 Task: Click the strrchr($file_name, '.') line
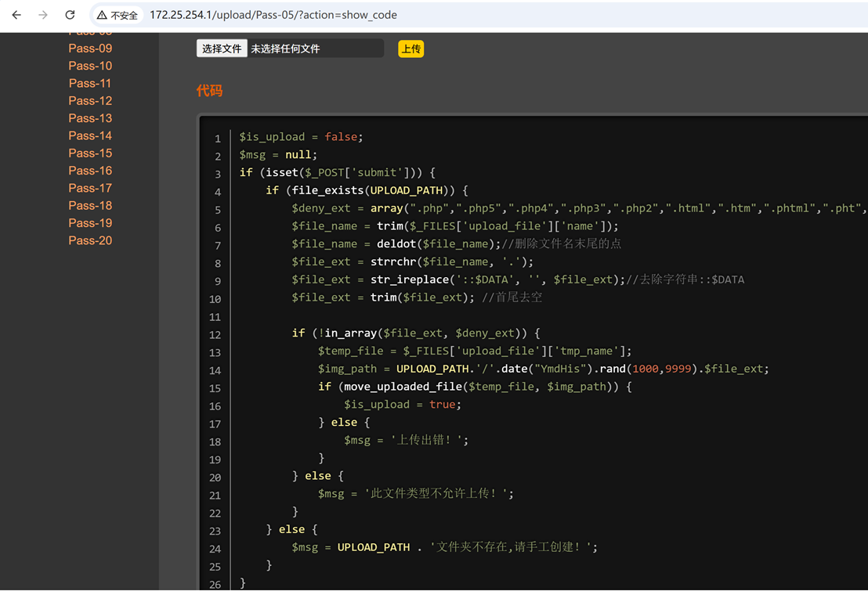tap(412, 261)
